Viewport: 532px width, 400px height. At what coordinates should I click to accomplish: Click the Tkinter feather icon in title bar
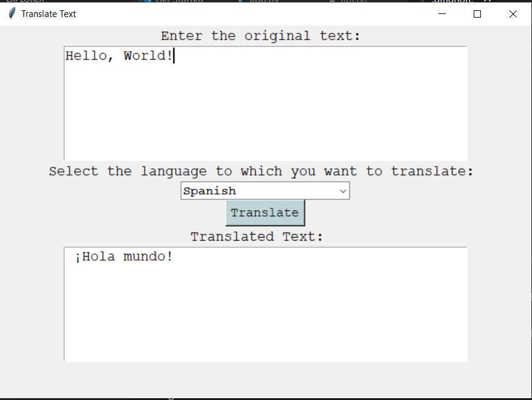(x=10, y=13)
